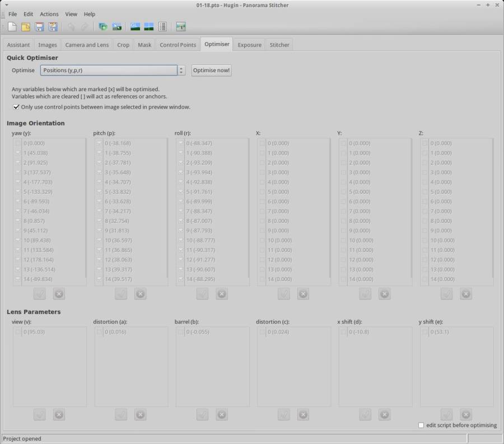Switch to the Control Points tab
Image resolution: width=504 pixels, height=444 pixels.
point(178,45)
